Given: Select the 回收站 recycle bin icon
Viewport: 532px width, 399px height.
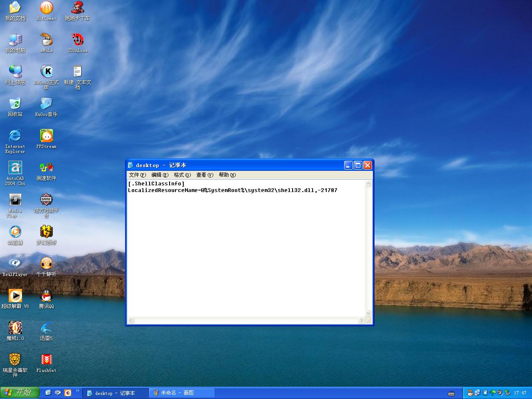Looking at the screenshot, I should pos(15,107).
